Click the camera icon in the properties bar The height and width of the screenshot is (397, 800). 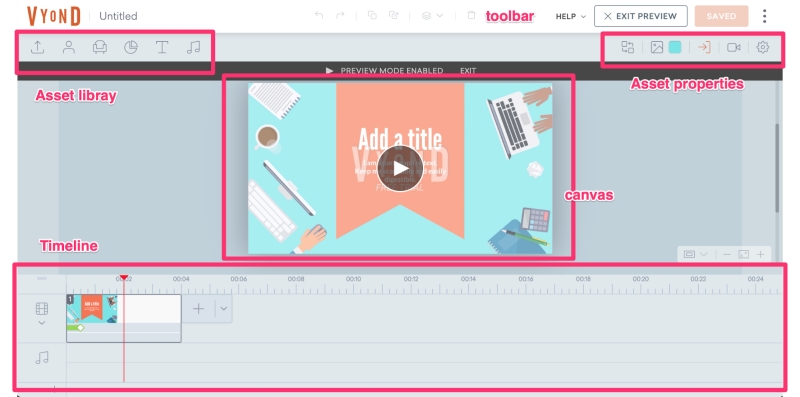[x=734, y=47]
